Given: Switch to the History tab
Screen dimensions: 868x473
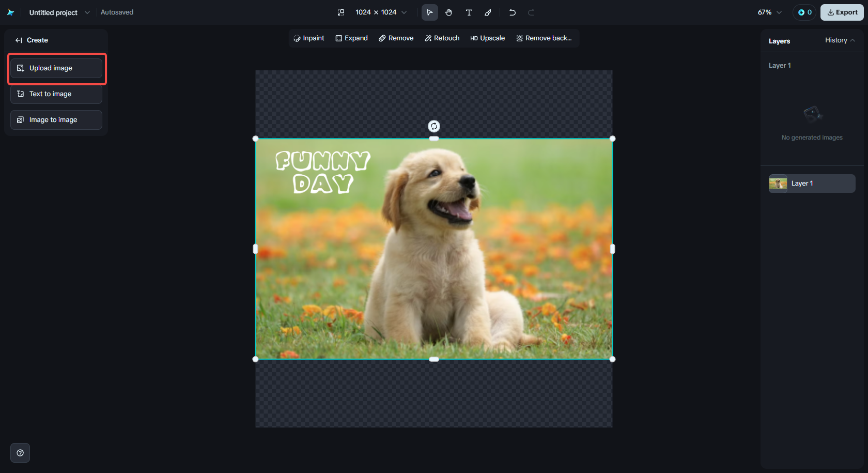Looking at the screenshot, I should point(836,40).
